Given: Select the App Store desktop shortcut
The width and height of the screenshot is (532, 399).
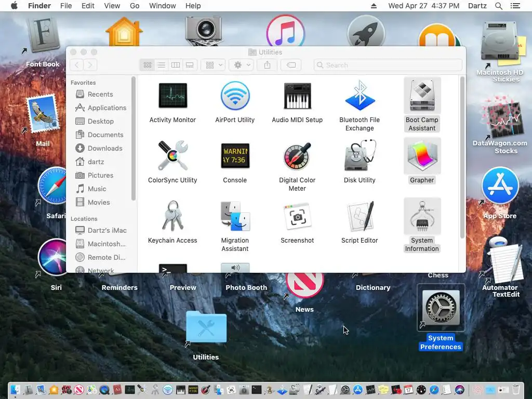Looking at the screenshot, I should [x=500, y=185].
